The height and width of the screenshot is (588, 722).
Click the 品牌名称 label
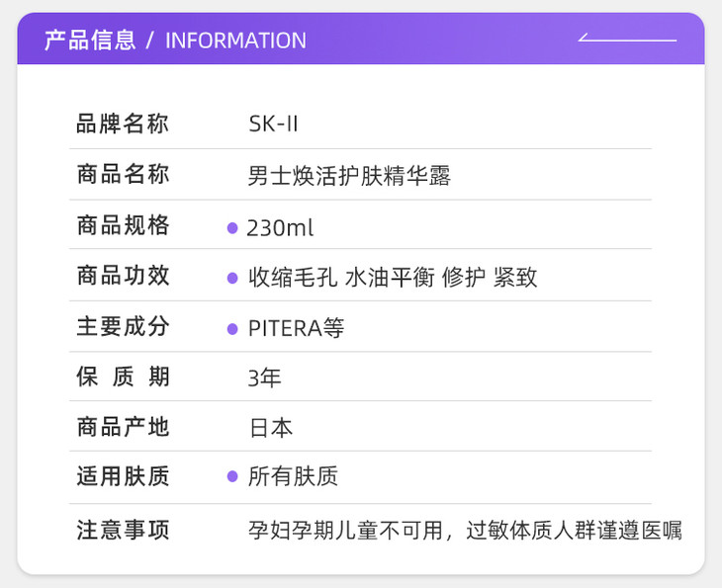[x=123, y=125]
